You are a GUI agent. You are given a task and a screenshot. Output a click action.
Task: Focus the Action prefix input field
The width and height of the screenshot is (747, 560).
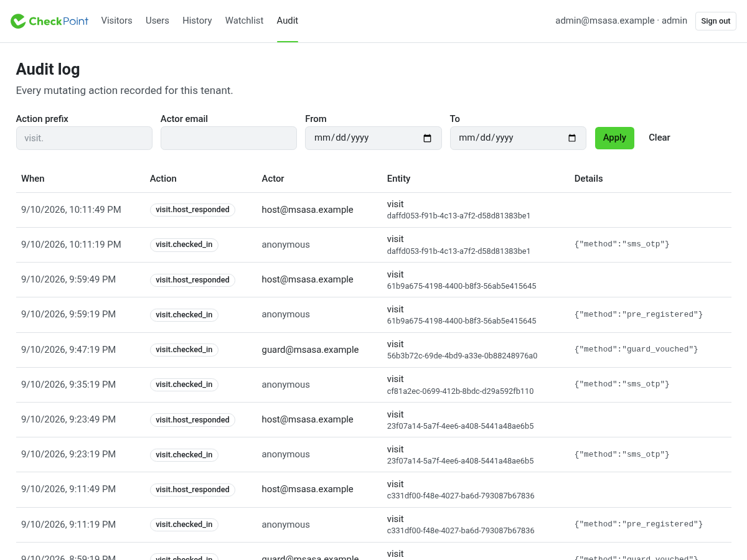tap(84, 138)
